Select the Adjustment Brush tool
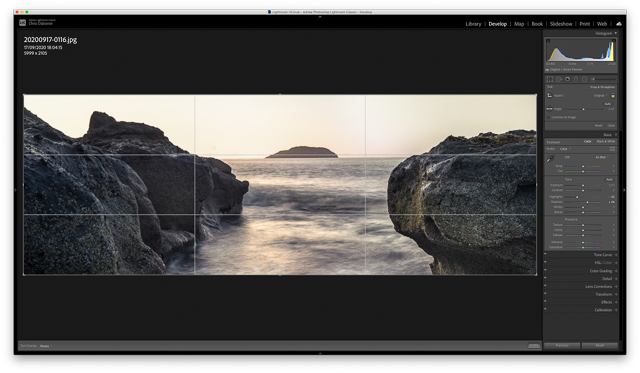 click(x=604, y=79)
